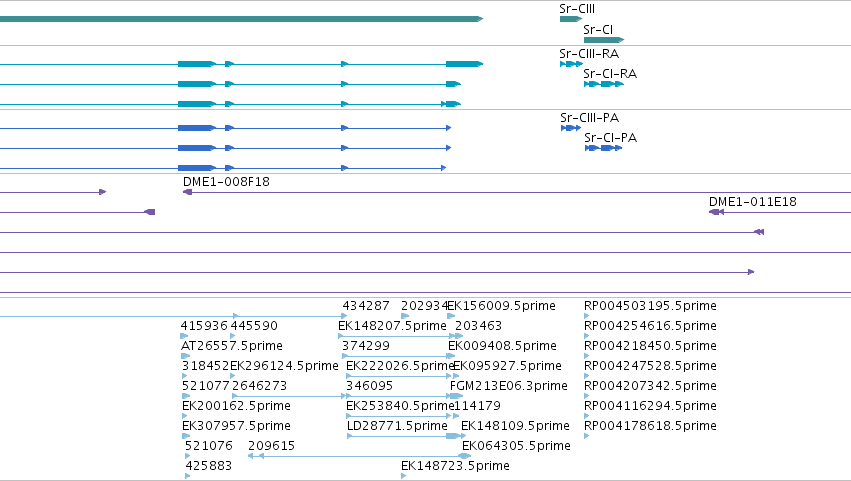Select EST label 346095

click(x=370, y=386)
